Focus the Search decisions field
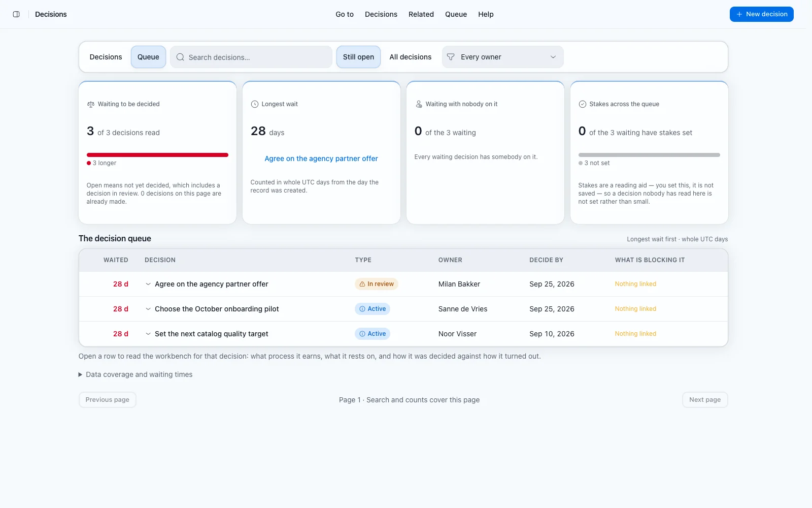812x508 pixels. coord(251,57)
